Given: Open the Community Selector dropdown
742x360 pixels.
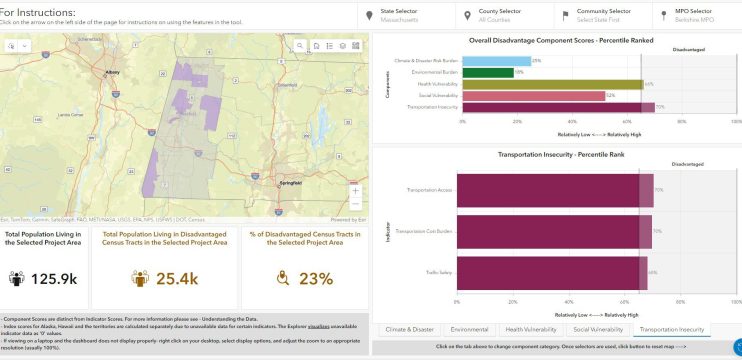Looking at the screenshot, I should (603, 16).
